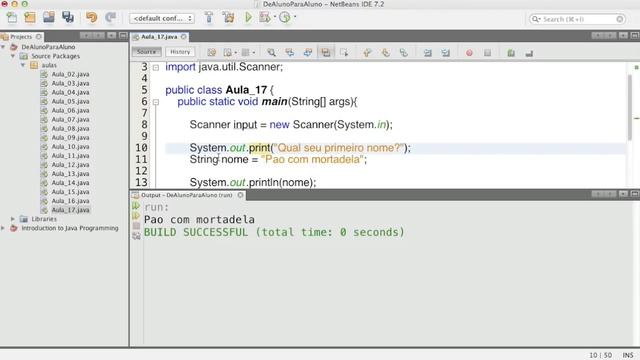
Task: Start macro recording with red circle icon
Action: pos(469,53)
